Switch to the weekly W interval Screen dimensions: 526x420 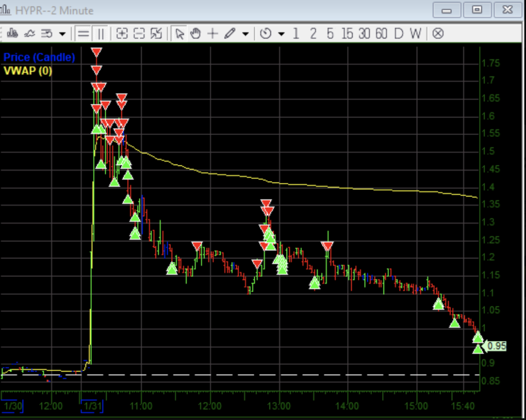[x=416, y=33]
